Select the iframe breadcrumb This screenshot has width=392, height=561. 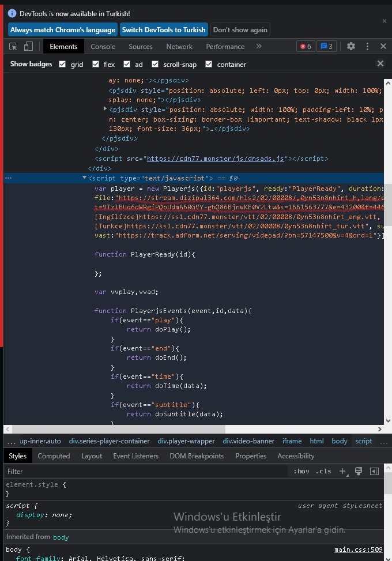292,441
